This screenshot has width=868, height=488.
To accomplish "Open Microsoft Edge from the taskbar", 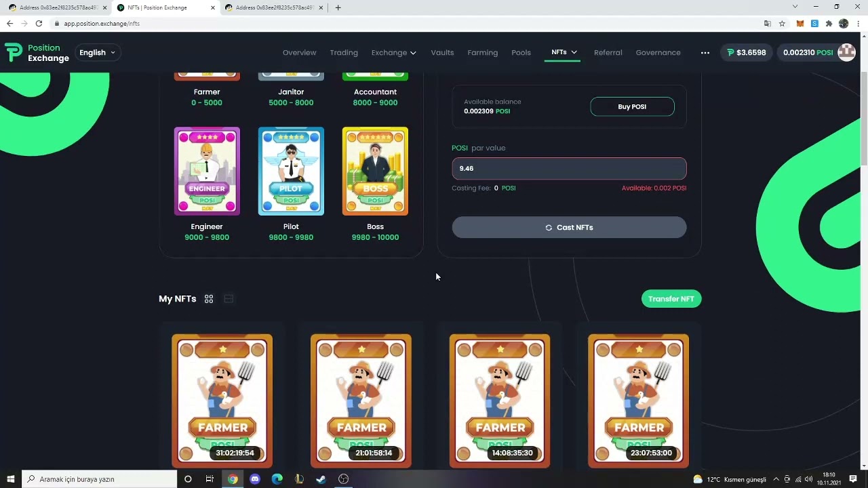I will [277, 479].
